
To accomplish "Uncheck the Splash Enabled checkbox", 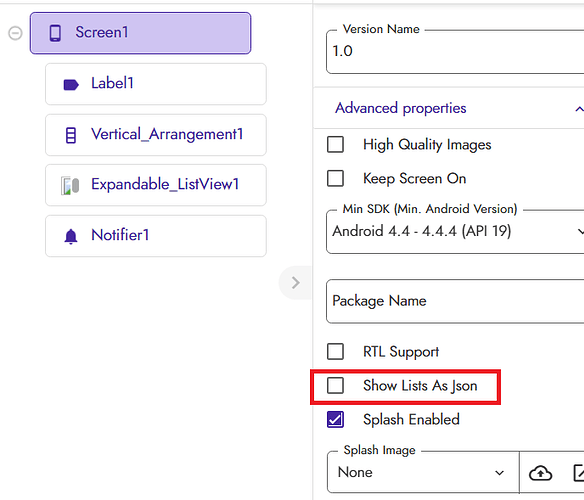I will click(335, 420).
